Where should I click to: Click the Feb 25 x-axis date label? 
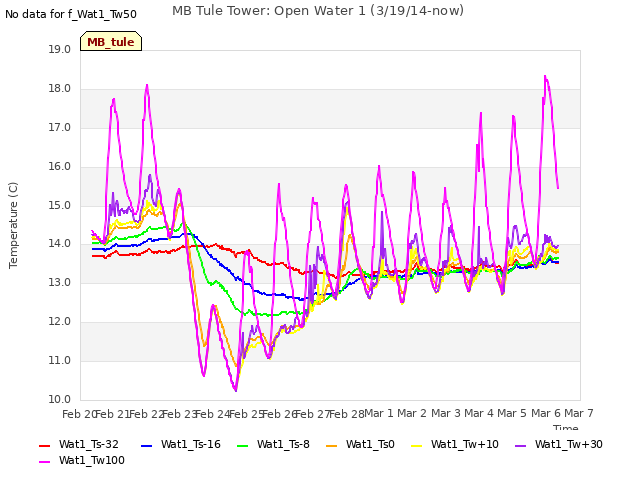[246, 414]
